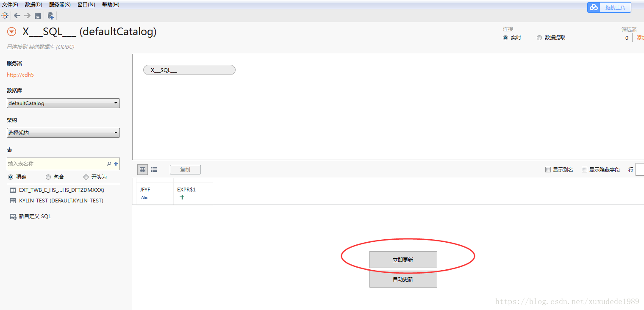Open the 选择架构 schema dropdown
Screen dimensions: 644x310
point(63,133)
